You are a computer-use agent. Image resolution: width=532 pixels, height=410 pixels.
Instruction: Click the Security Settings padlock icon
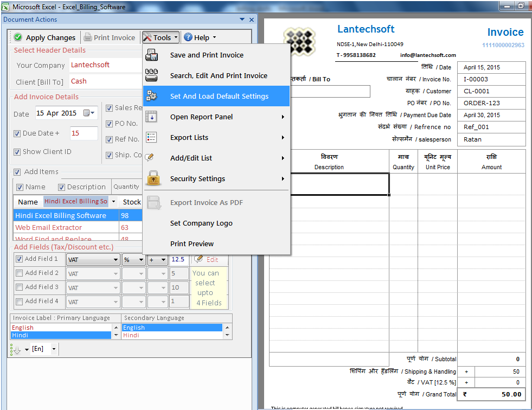[153, 178]
